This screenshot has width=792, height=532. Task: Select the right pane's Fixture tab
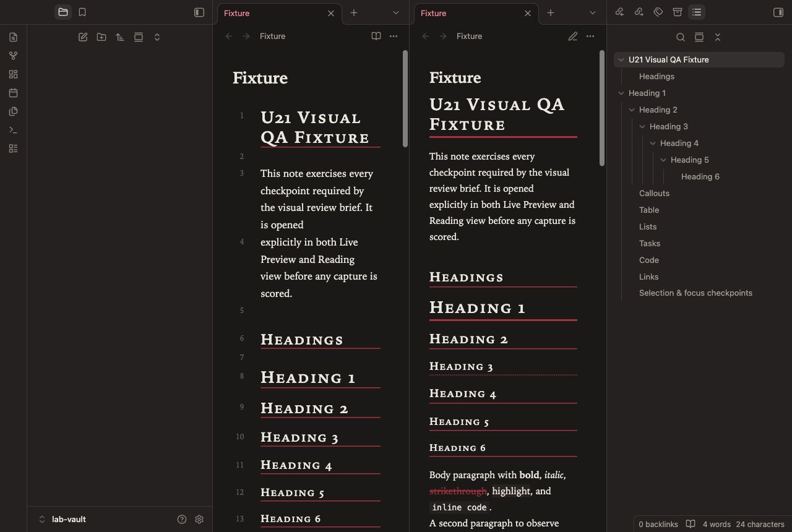tap(476, 13)
